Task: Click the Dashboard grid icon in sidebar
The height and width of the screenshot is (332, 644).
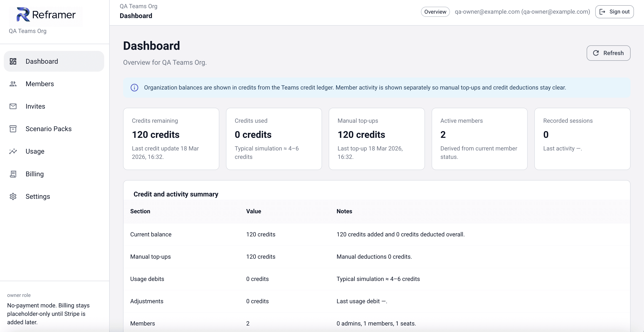Action: tap(13, 61)
